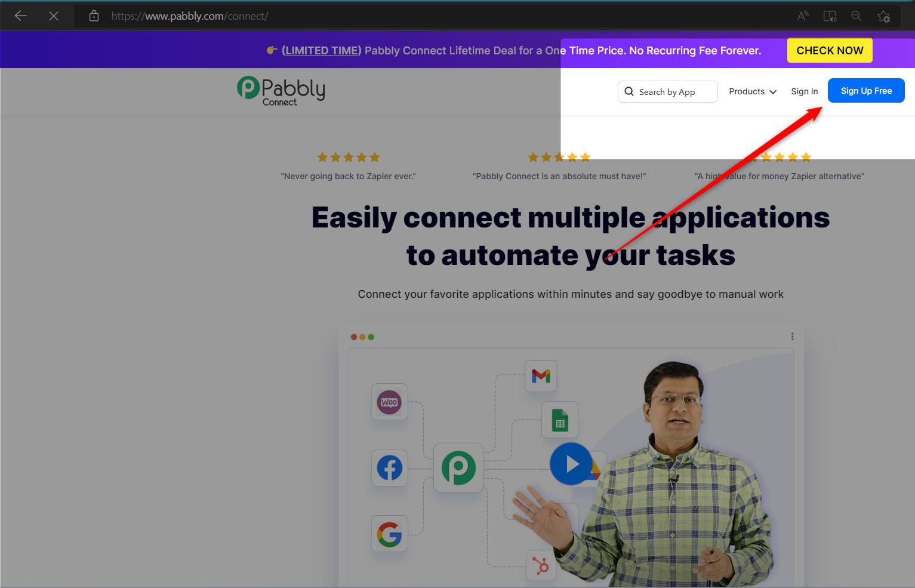Click the zoom out magnifier icon
Image resolution: width=915 pixels, height=588 pixels.
pyautogui.click(x=857, y=16)
